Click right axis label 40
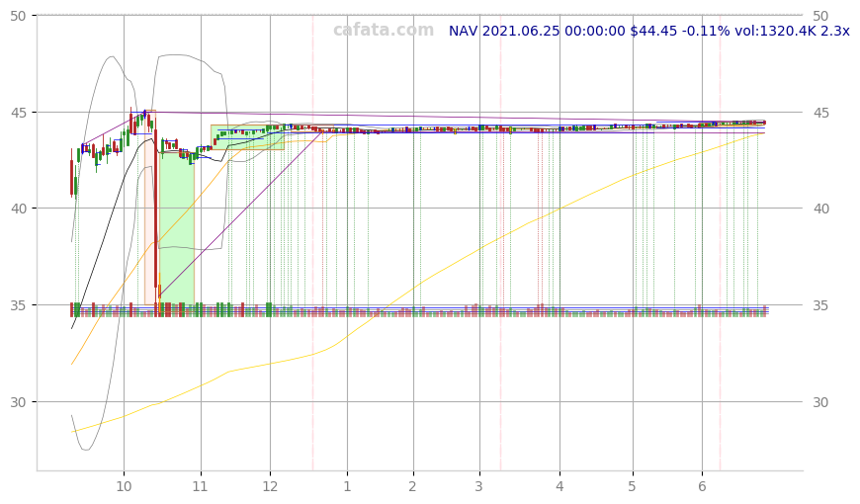The width and height of the screenshot is (860, 504). [820, 209]
